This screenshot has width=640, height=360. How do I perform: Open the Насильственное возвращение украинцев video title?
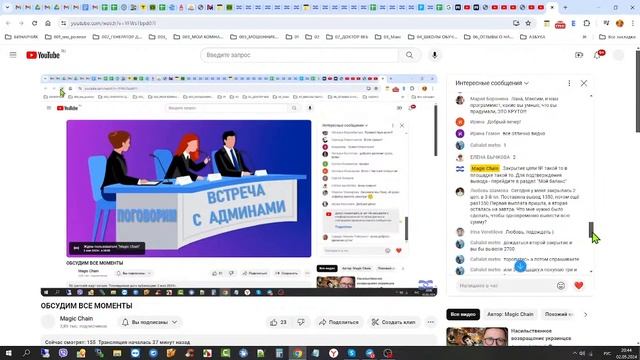[x=541, y=334]
